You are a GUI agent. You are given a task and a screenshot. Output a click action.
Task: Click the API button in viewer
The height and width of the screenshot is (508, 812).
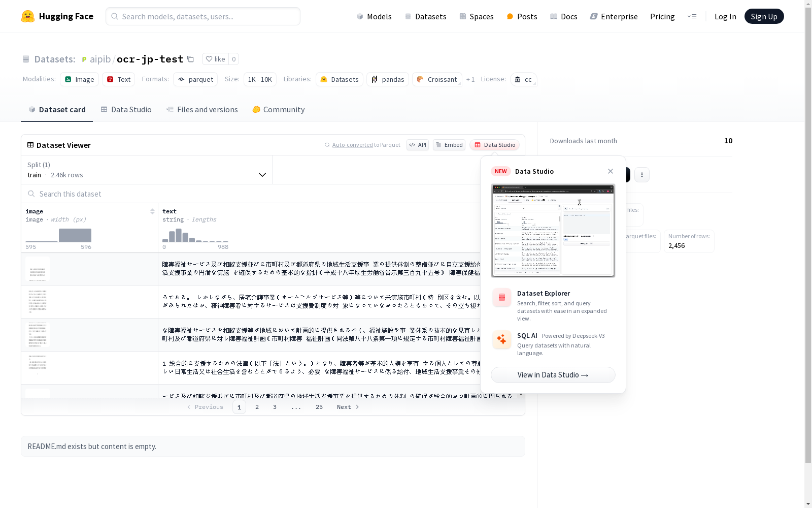[418, 145]
